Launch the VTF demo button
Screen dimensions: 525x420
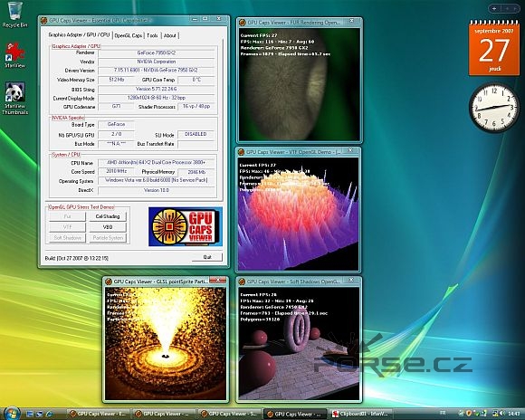pyautogui.click(x=67, y=227)
